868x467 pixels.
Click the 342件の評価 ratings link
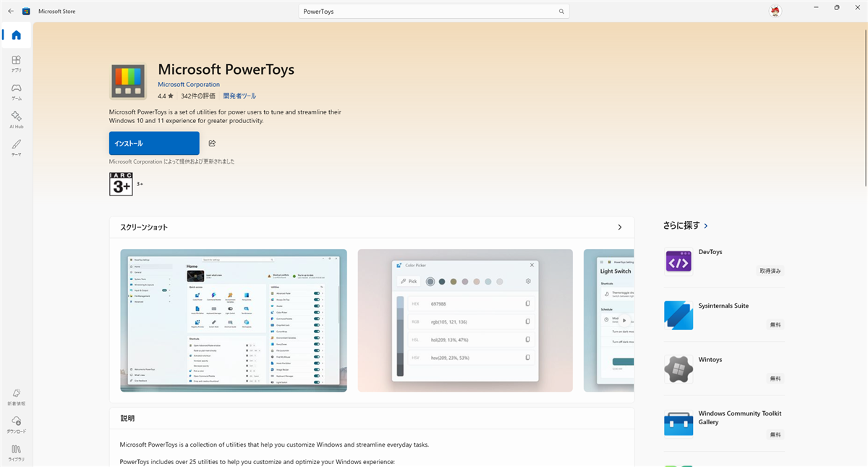[197, 96]
